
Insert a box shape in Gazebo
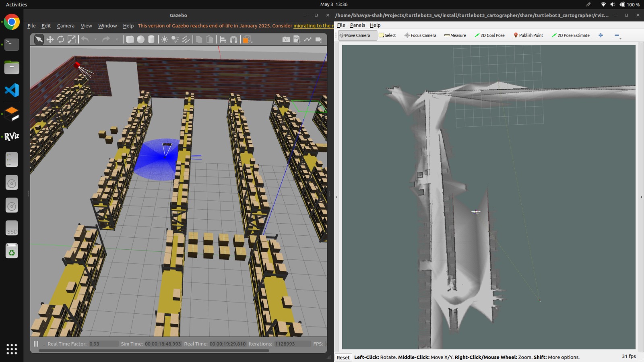[x=130, y=39]
